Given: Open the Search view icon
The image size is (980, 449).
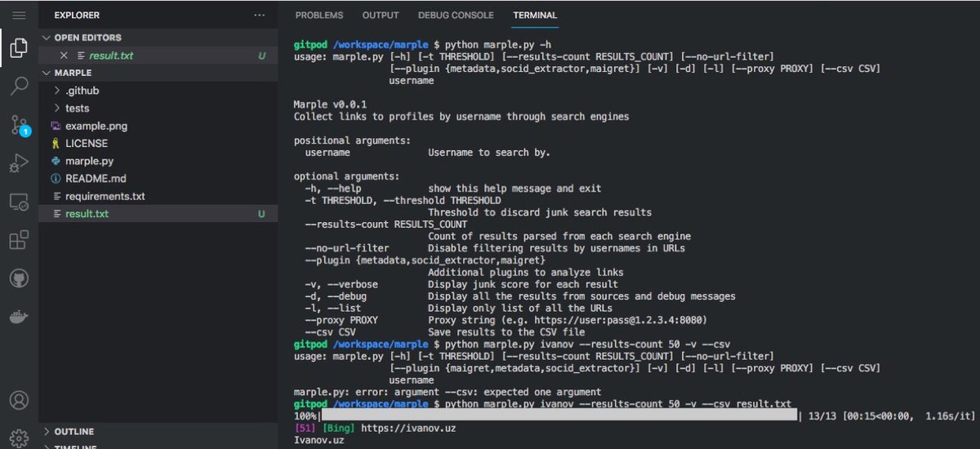Looking at the screenshot, I should pos(19,87).
